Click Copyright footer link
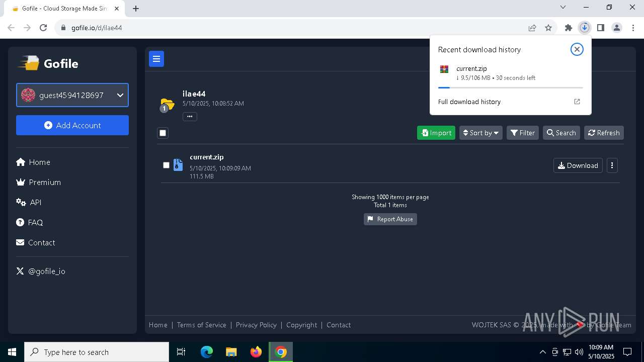The width and height of the screenshot is (644, 362). click(302, 325)
